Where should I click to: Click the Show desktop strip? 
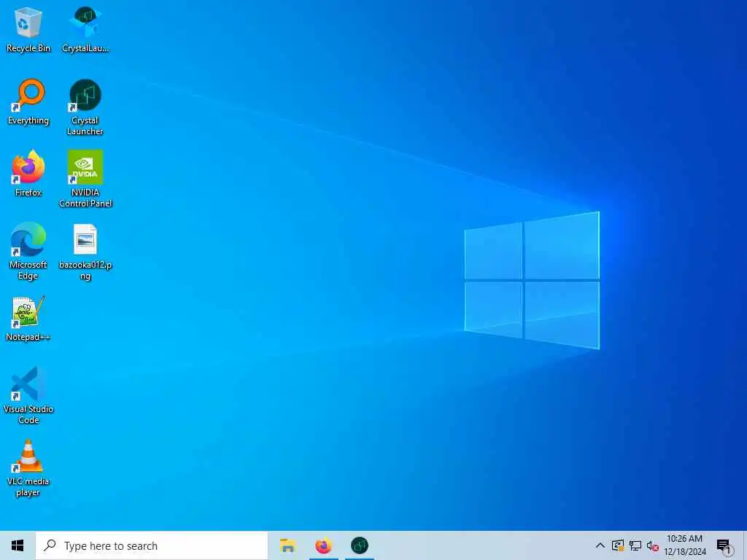745,545
